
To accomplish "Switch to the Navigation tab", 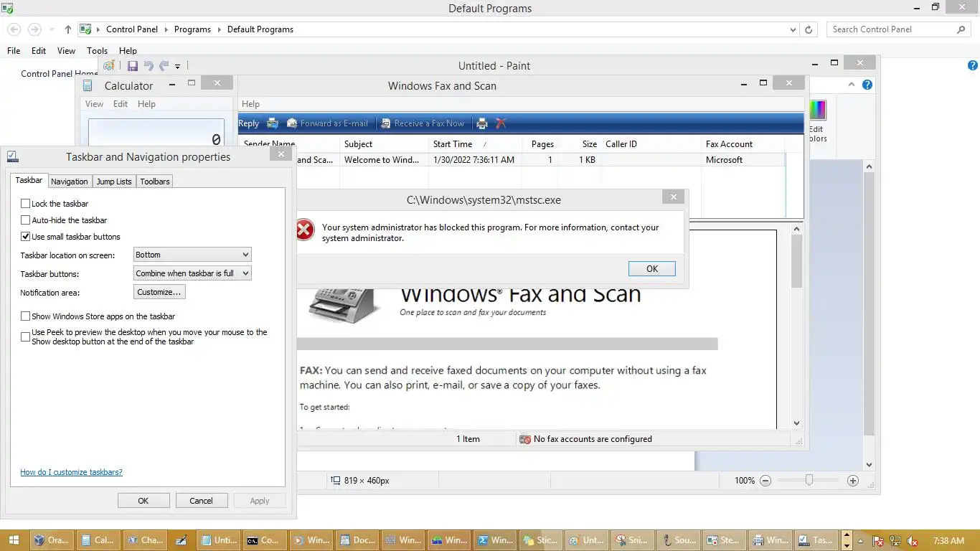I will tap(70, 182).
